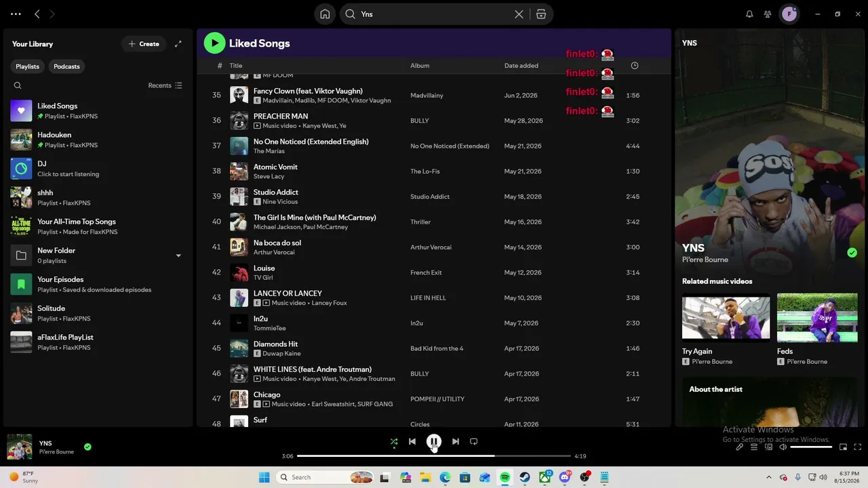Viewport: 868px width, 488px height.
Task: Open the Try Again music video thumbnail
Action: pyautogui.click(x=726, y=317)
